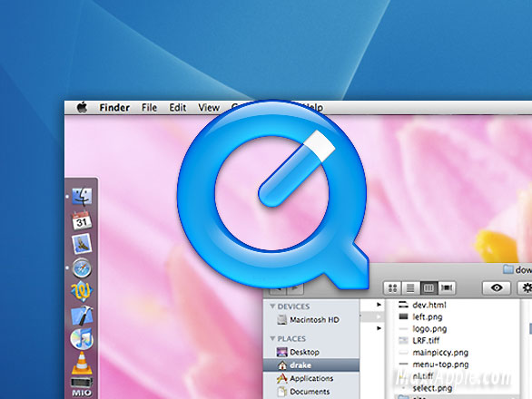532x399 pixels.
Task: Launch Xcode from the Dock
Action: coord(82,315)
